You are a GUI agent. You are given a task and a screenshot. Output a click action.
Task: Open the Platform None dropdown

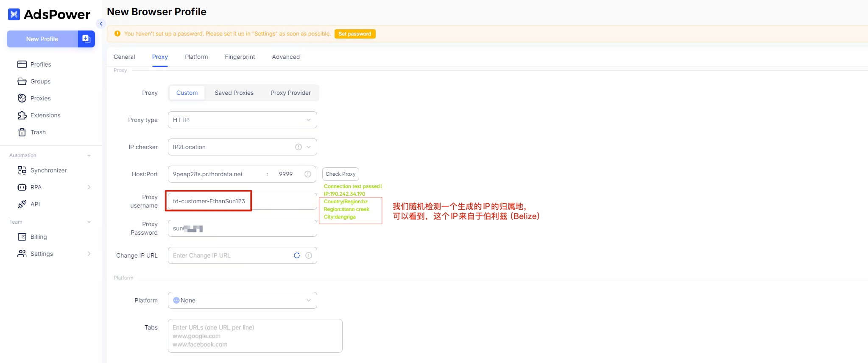242,300
